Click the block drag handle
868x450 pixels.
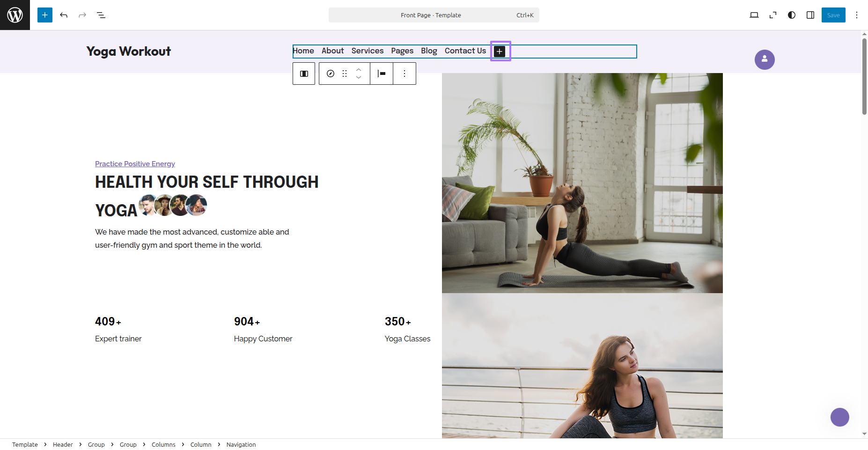(x=345, y=74)
